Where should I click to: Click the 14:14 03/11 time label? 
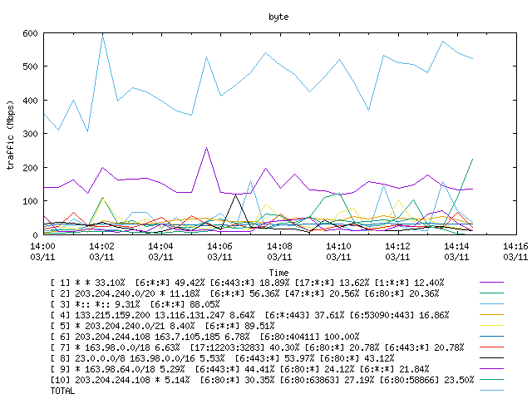[x=456, y=251]
